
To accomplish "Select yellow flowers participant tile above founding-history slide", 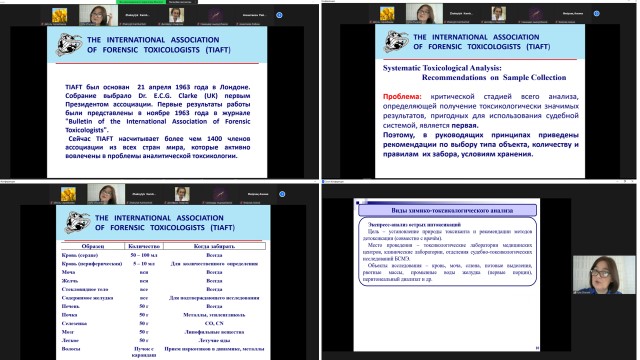I will click(x=60, y=15).
